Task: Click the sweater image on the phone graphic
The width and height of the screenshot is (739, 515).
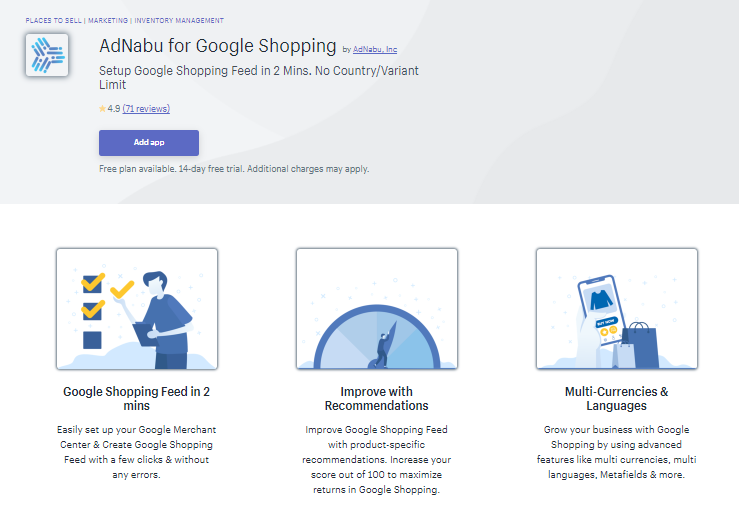Action: 600,300
